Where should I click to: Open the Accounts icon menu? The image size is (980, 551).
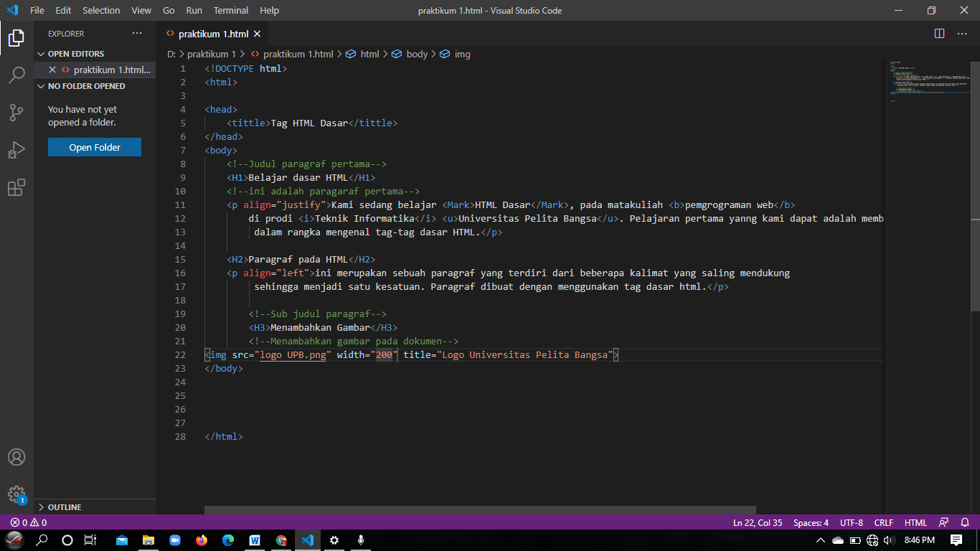pos(17,457)
